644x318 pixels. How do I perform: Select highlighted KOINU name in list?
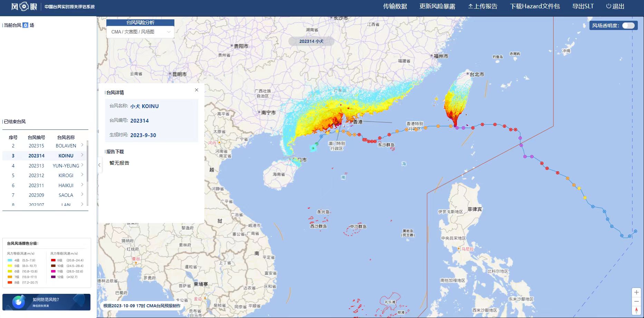click(x=66, y=156)
